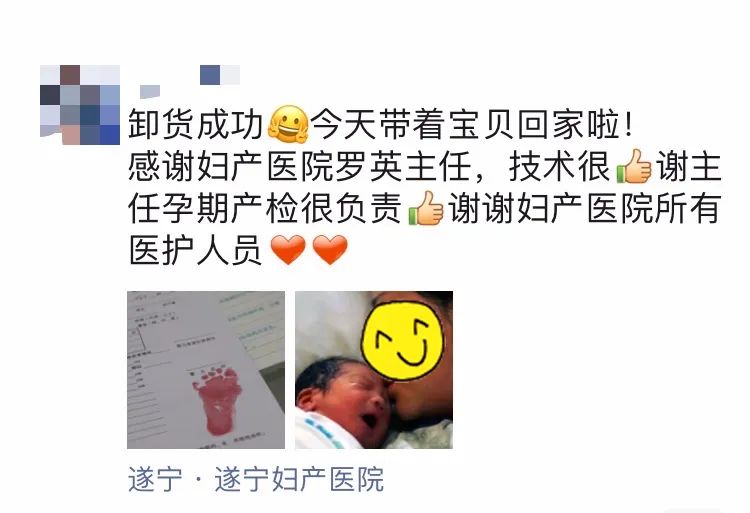750x513 pixels.
Task: Click the smiling hug emoji after 卸货成功
Action: [288, 124]
